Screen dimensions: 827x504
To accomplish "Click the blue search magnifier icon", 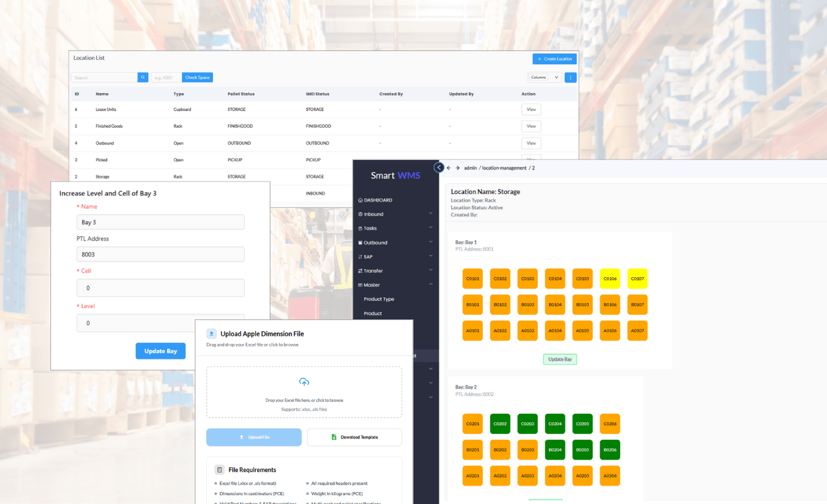I will click(x=143, y=77).
